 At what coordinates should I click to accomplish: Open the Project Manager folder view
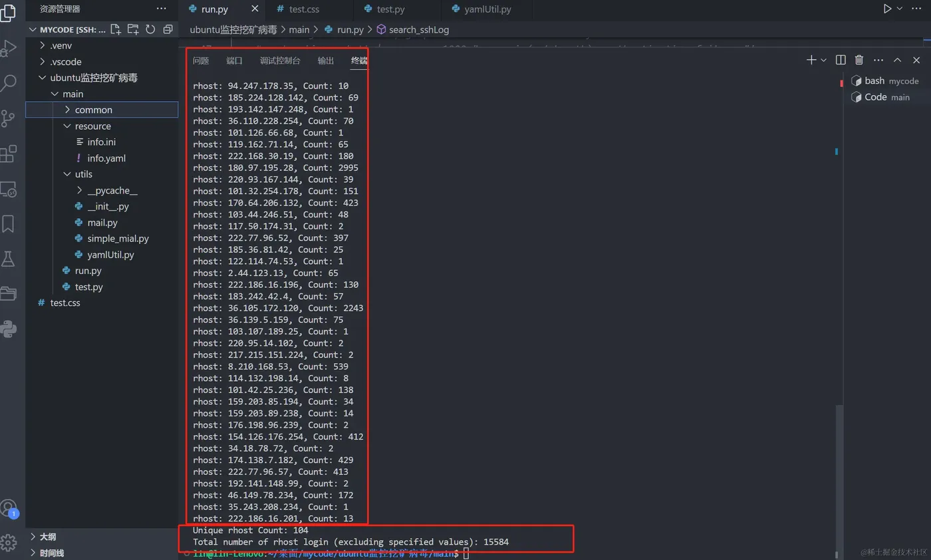pyautogui.click(x=8, y=293)
